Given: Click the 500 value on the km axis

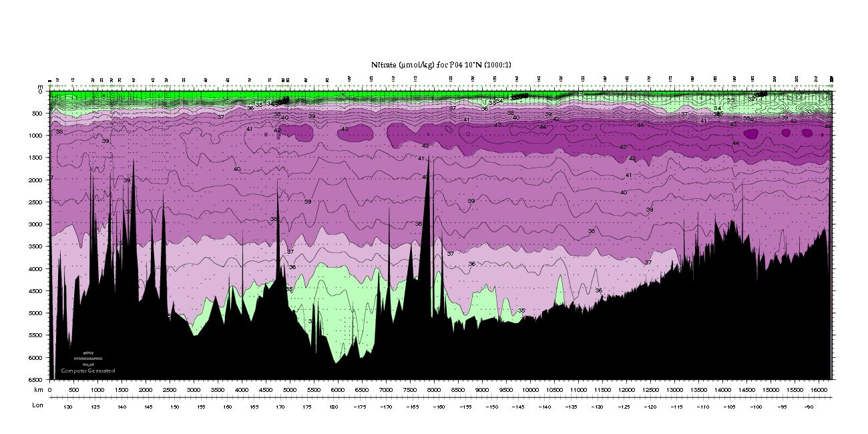Looking at the screenshot, I should tap(74, 389).
